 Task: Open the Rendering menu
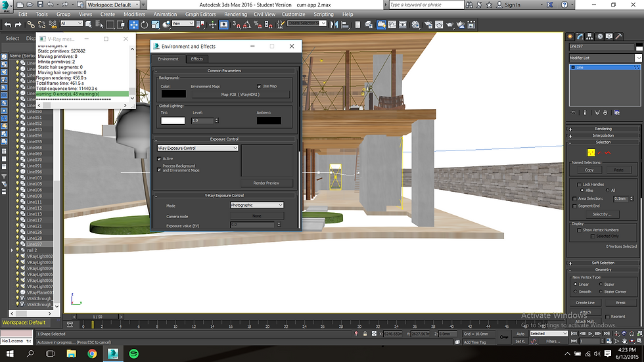tap(235, 14)
